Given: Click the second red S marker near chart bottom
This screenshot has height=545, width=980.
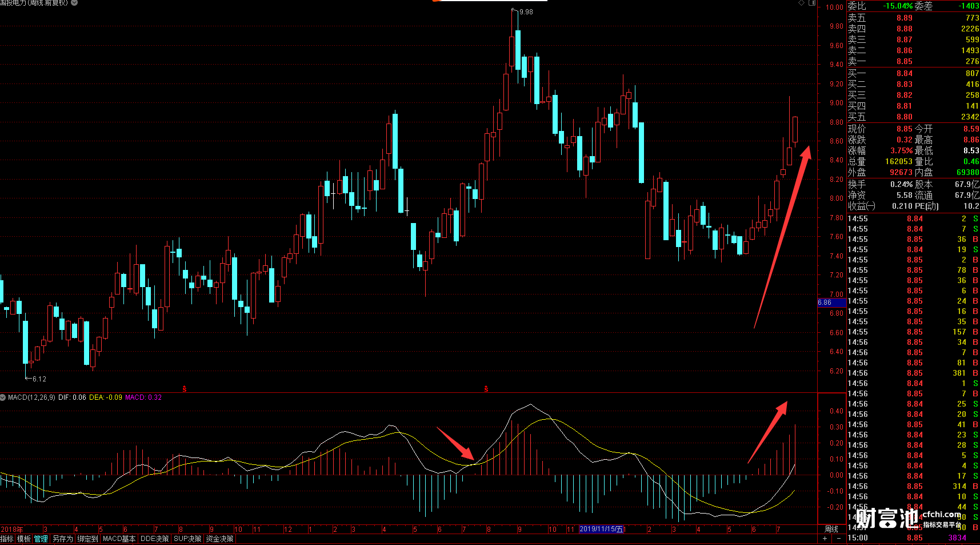Looking at the screenshot, I should tap(486, 389).
